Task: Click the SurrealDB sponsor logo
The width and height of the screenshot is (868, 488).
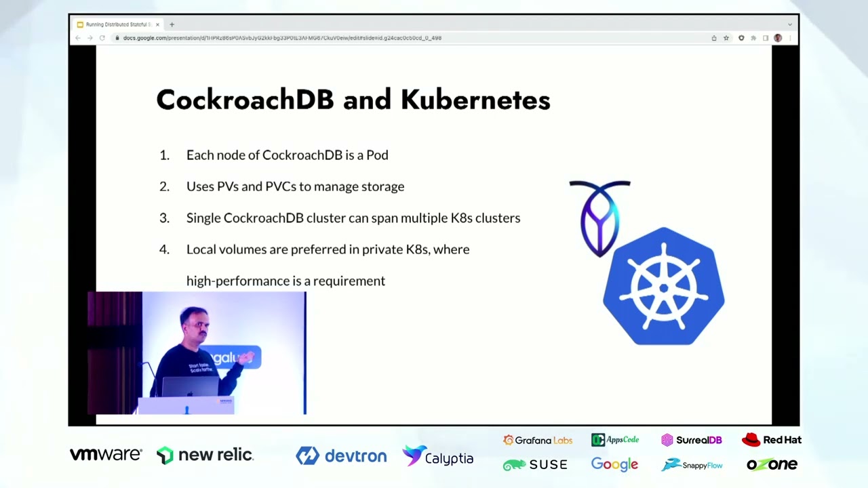Action: click(x=692, y=440)
